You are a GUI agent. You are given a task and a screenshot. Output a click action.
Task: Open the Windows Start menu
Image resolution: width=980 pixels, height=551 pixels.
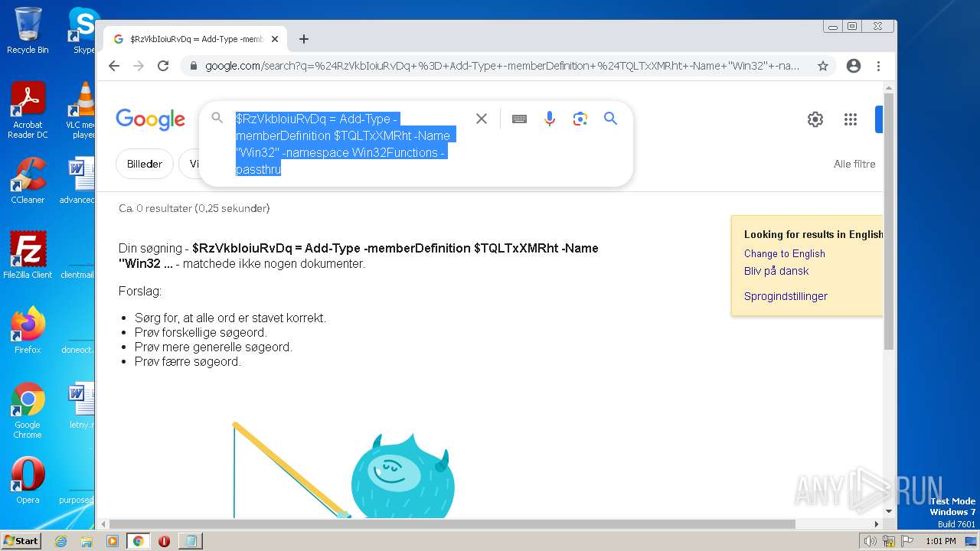click(x=21, y=540)
